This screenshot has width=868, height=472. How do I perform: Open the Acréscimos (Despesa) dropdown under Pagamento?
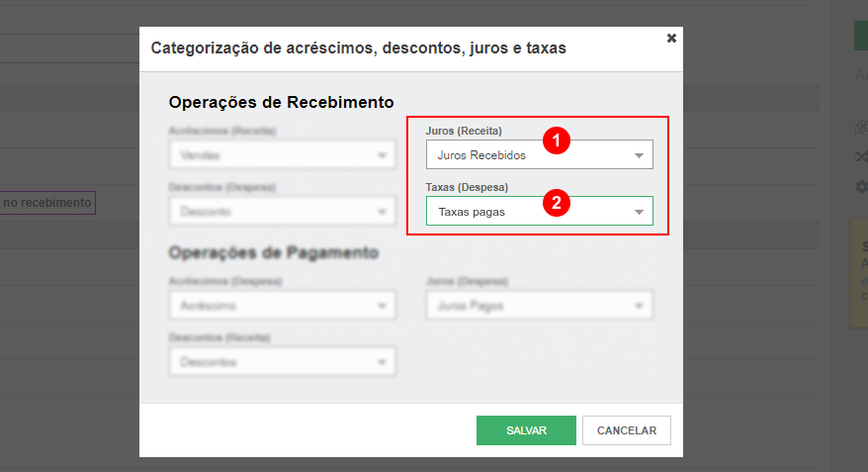[x=283, y=305]
